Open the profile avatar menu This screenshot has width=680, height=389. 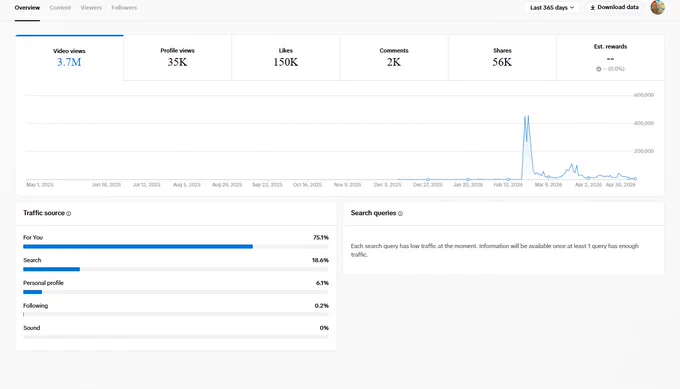[x=657, y=7]
